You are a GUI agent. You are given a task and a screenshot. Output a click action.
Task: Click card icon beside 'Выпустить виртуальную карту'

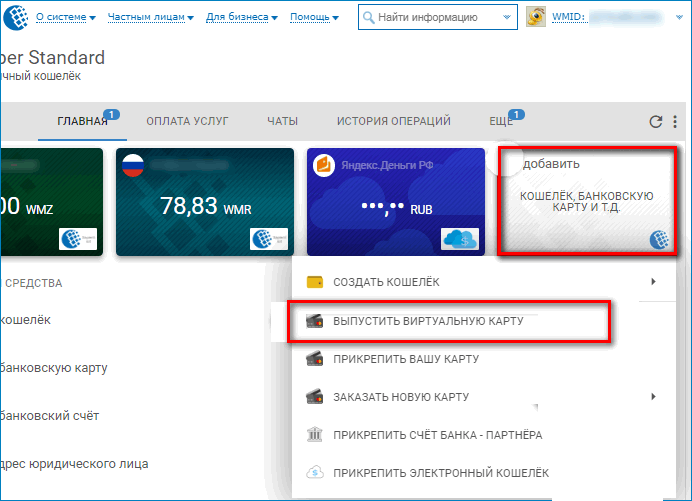pos(315,321)
